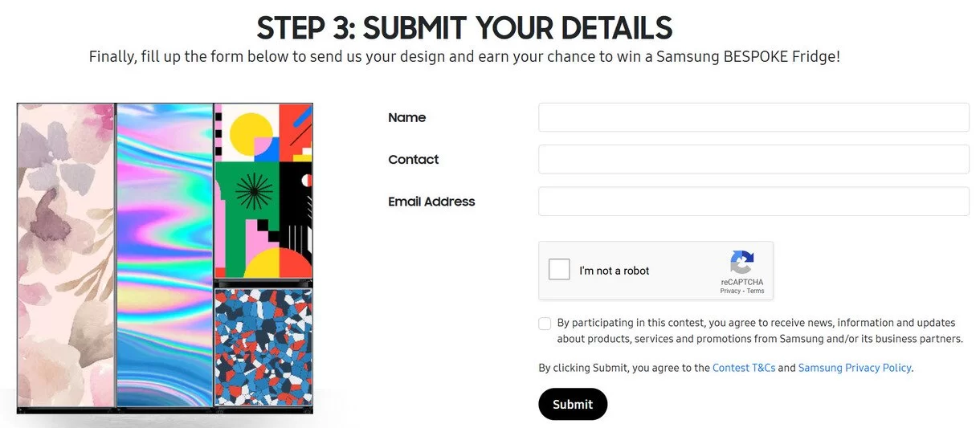Focus the Email Address input field

(x=753, y=202)
